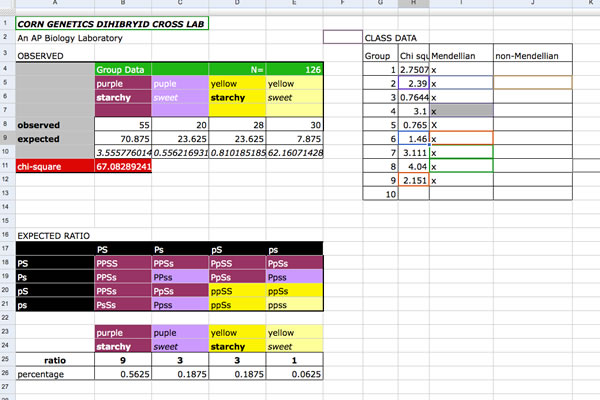The width and height of the screenshot is (600, 400).
Task: Select the cell showing 3.555776014
Action: point(123,153)
